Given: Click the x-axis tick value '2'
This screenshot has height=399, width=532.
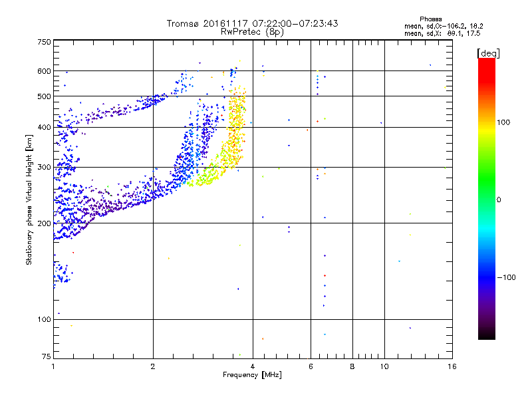Looking at the screenshot, I should 153,366.
